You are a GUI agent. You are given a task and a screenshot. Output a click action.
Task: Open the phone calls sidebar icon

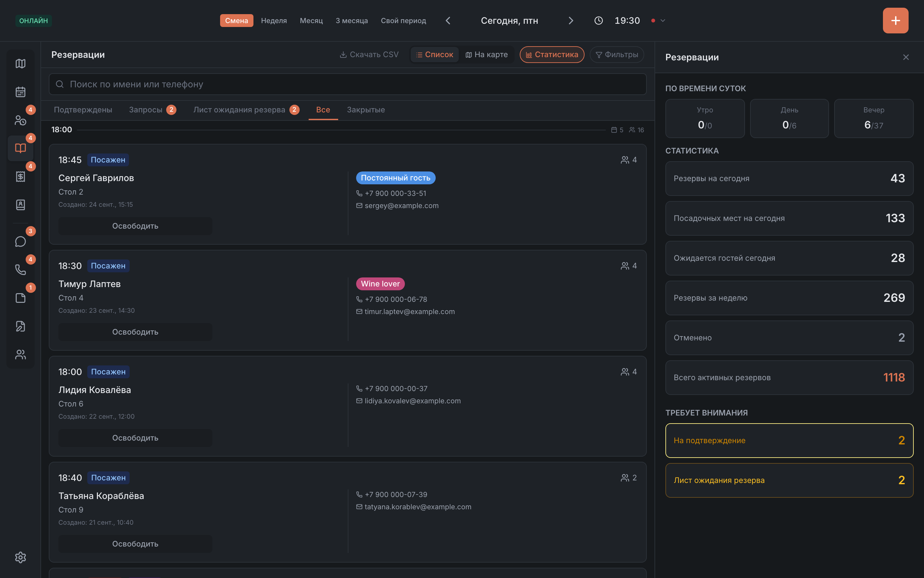[x=21, y=270]
